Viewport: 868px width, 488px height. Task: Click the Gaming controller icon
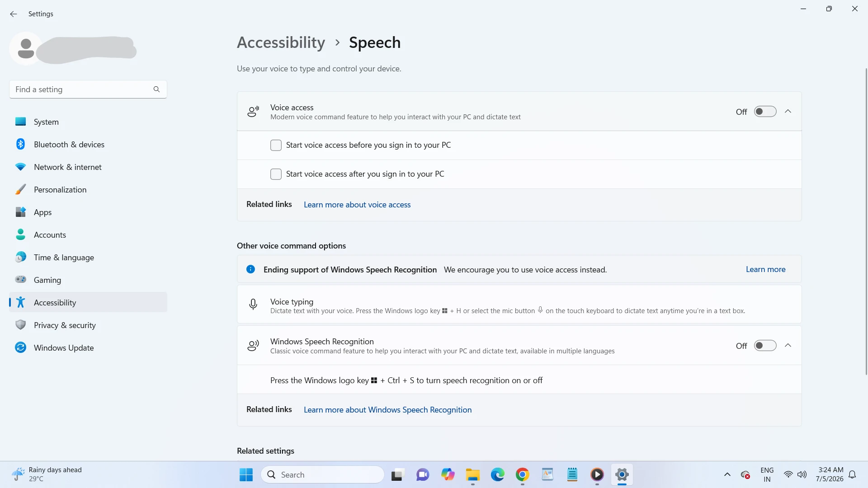pos(20,280)
